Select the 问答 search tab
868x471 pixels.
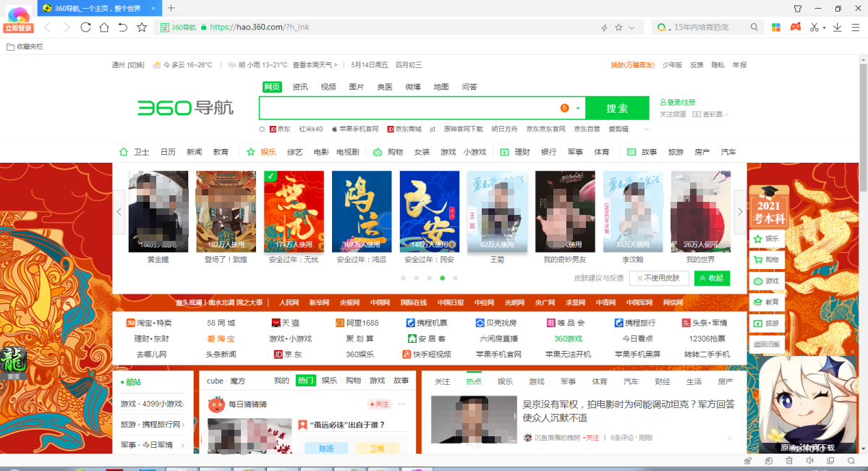coord(469,87)
